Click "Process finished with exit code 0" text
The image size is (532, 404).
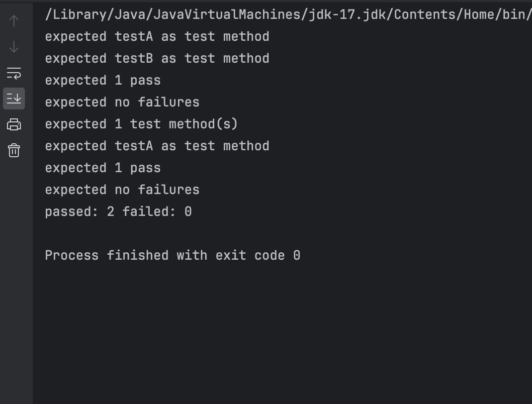click(173, 256)
